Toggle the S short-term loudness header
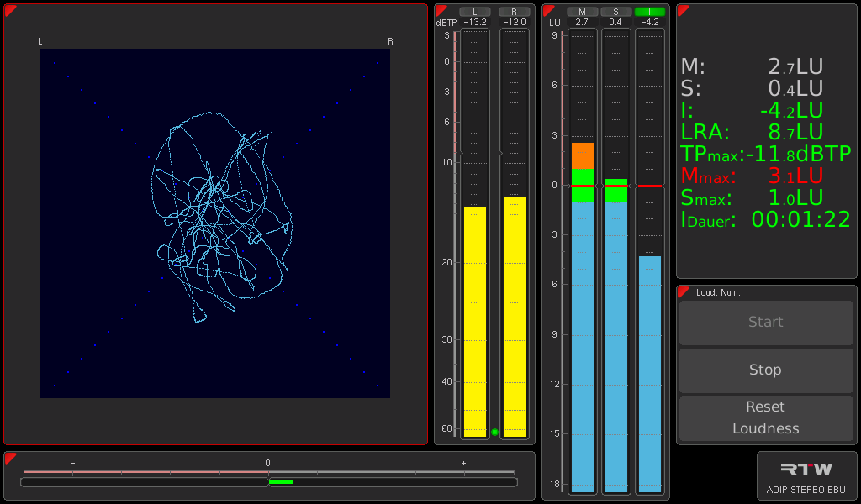861x504 pixels. point(615,12)
